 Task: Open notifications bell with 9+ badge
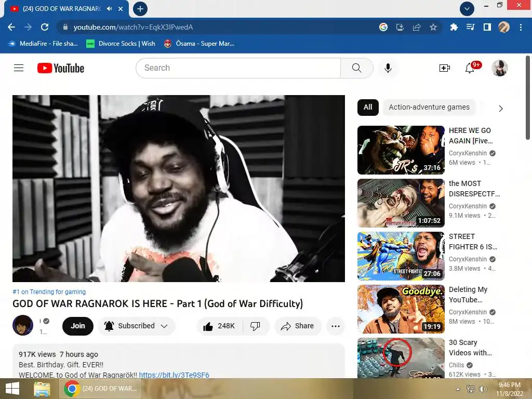pyautogui.click(x=471, y=68)
